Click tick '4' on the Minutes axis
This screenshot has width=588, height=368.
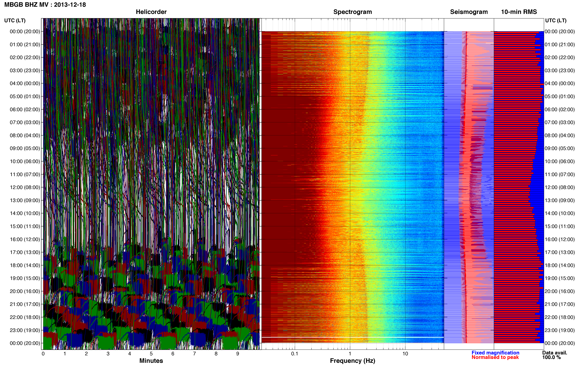coord(130,354)
